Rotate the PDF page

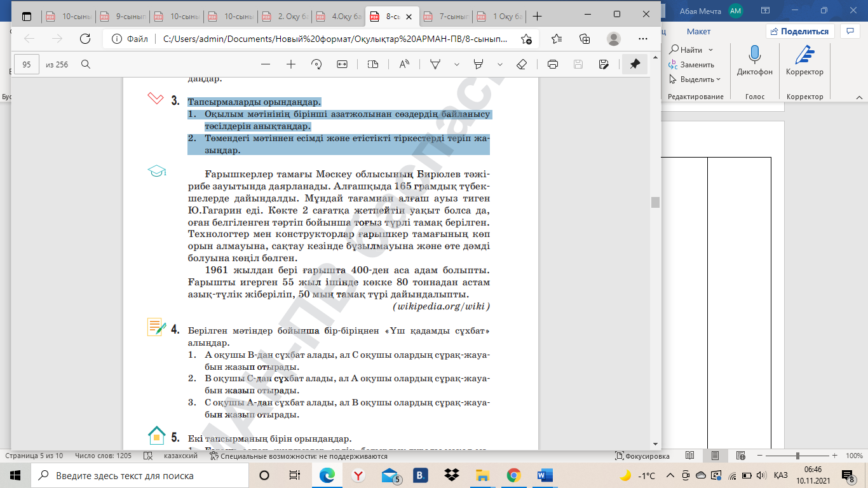(x=316, y=64)
